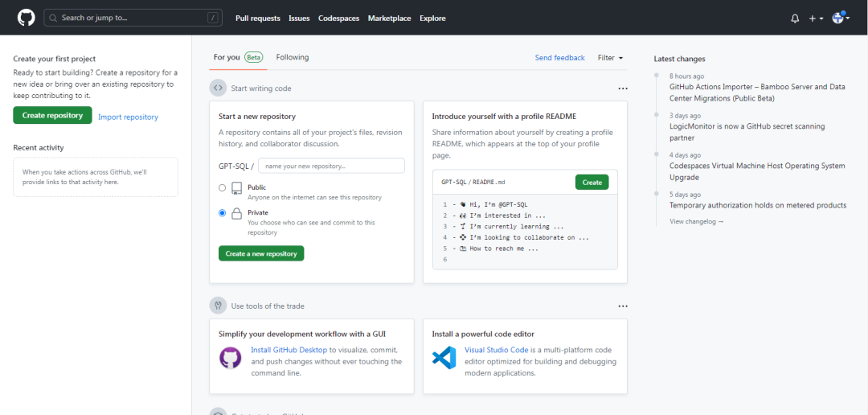Open Pull requests in the top navigation
This screenshot has height=415, width=868.
(x=257, y=18)
